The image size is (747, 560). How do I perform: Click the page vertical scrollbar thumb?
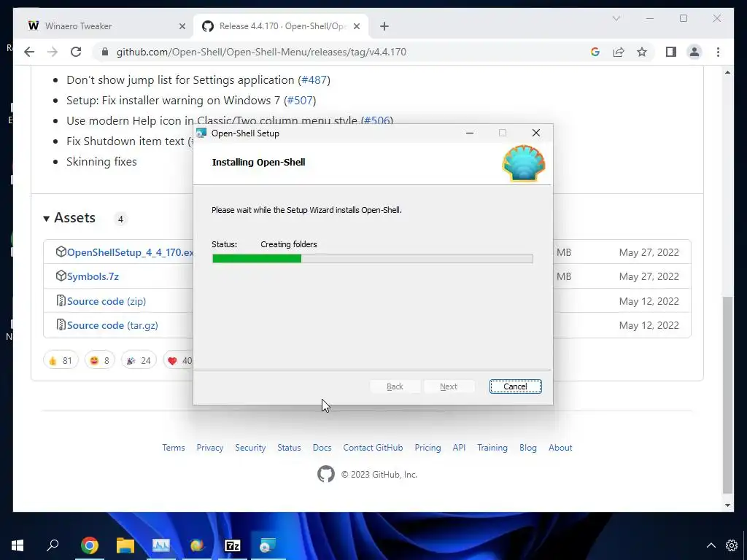[x=727, y=394]
